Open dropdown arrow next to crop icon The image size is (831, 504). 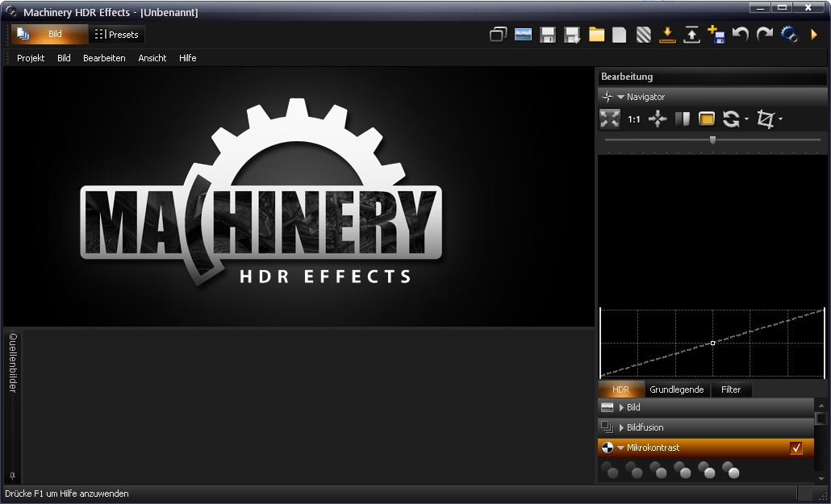tap(781, 119)
